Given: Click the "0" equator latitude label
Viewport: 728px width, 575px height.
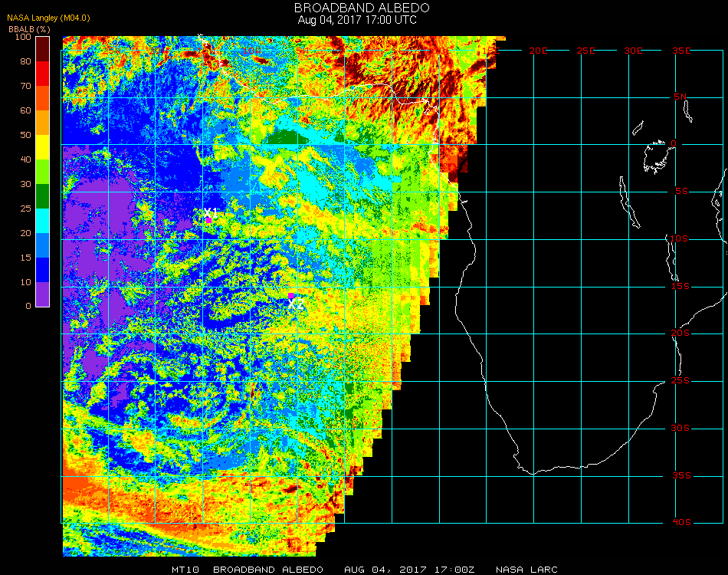Looking at the screenshot, I should coord(674,143).
